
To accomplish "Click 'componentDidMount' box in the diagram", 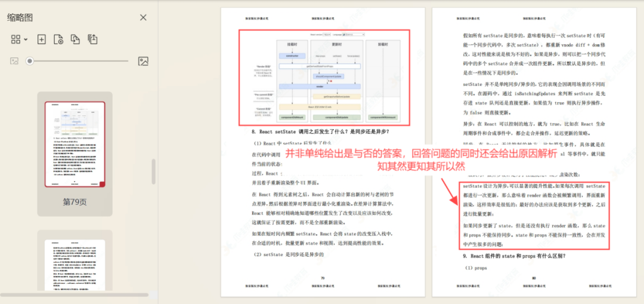I will (x=292, y=117).
